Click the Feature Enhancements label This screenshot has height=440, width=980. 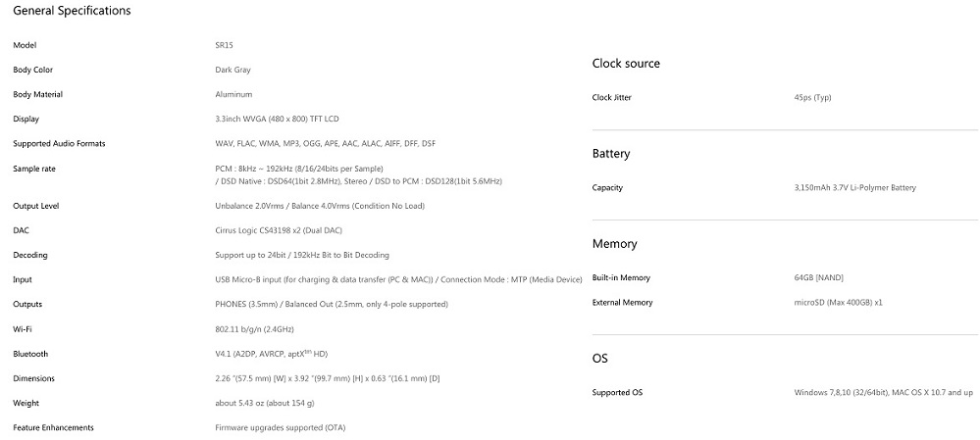(54, 427)
